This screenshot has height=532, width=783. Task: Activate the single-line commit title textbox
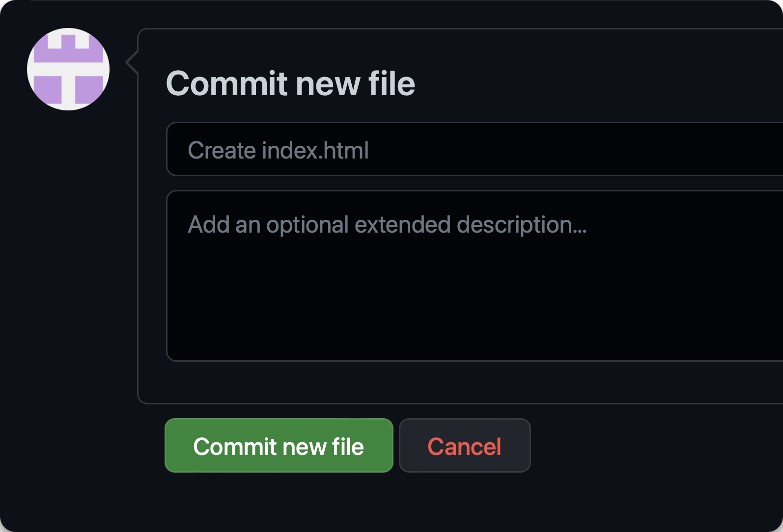pos(474,149)
